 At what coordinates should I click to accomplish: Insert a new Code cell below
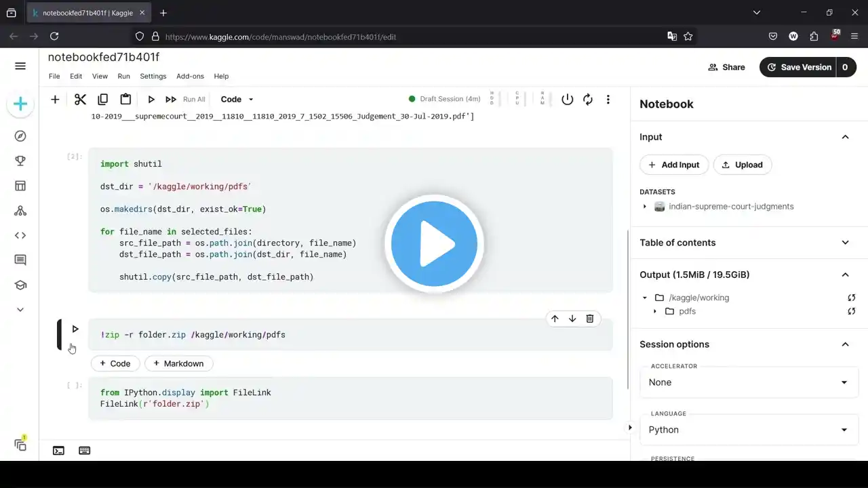pos(115,364)
